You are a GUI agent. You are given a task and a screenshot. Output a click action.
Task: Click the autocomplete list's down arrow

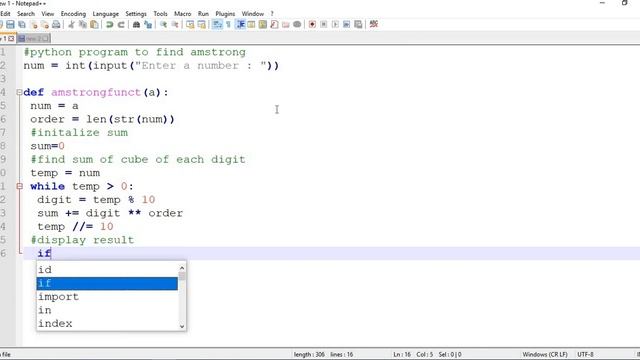[x=182, y=326]
